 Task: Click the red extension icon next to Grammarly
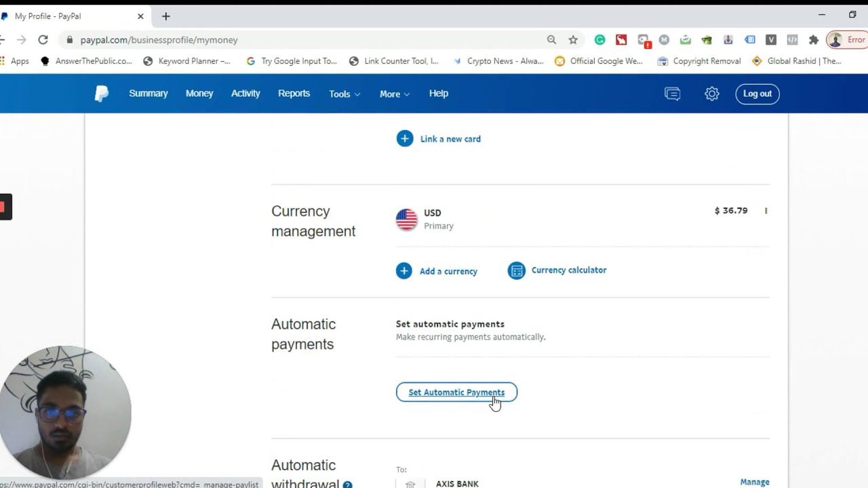pyautogui.click(x=621, y=40)
